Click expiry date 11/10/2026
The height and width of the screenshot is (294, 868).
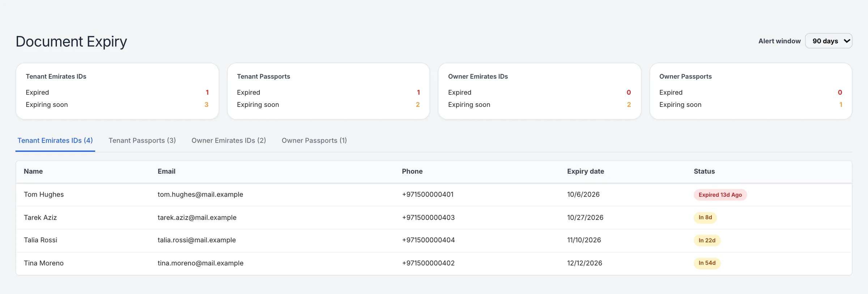584,240
